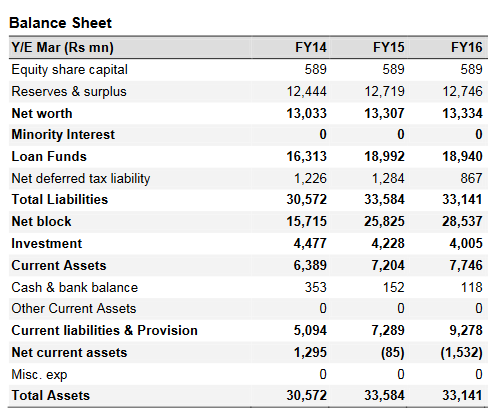Select the Total Liabilities row label
488x414 pixels.
pyautogui.click(x=60, y=199)
